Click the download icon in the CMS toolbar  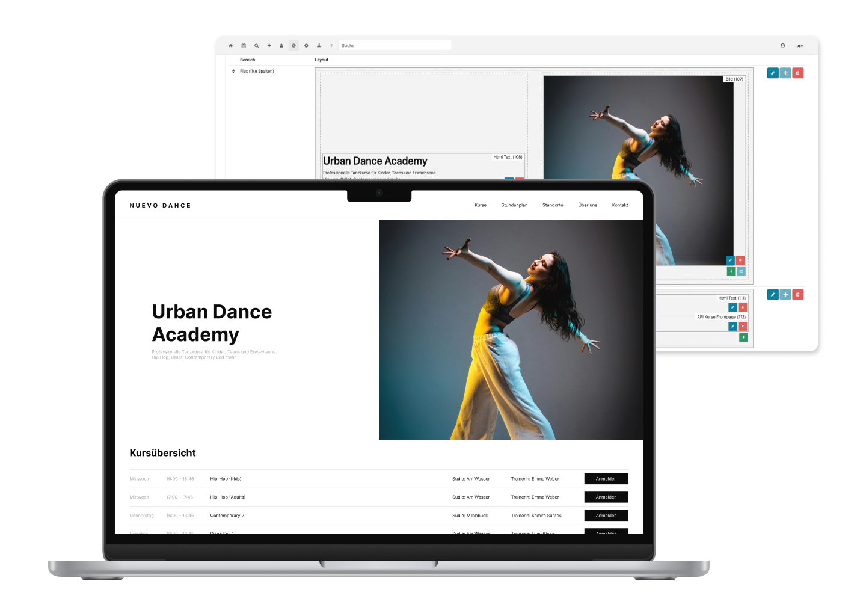319,46
